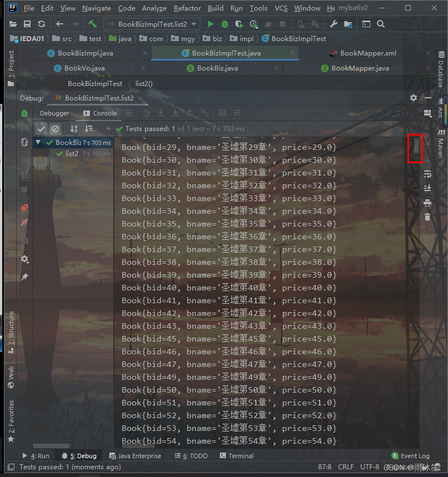
Task: Close the BookBiz.java tab
Action: 276,68
